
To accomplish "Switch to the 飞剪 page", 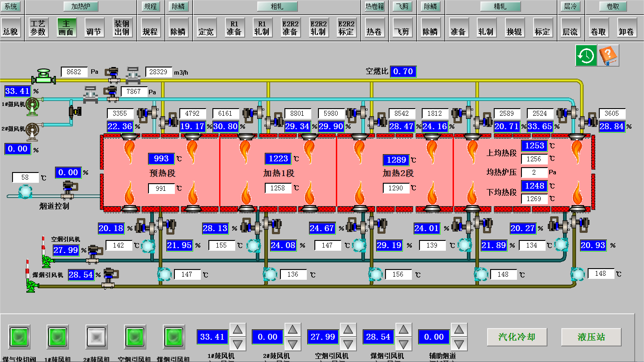I will (403, 28).
